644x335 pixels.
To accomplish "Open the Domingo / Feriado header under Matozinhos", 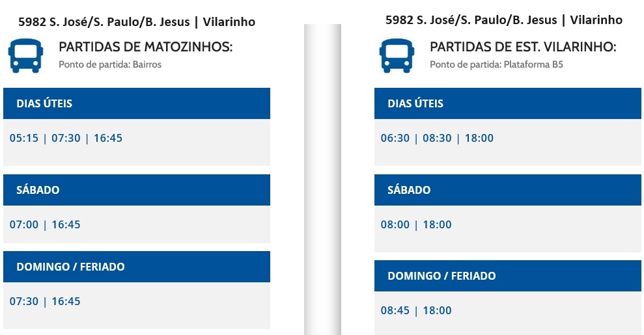I will pos(137,267).
